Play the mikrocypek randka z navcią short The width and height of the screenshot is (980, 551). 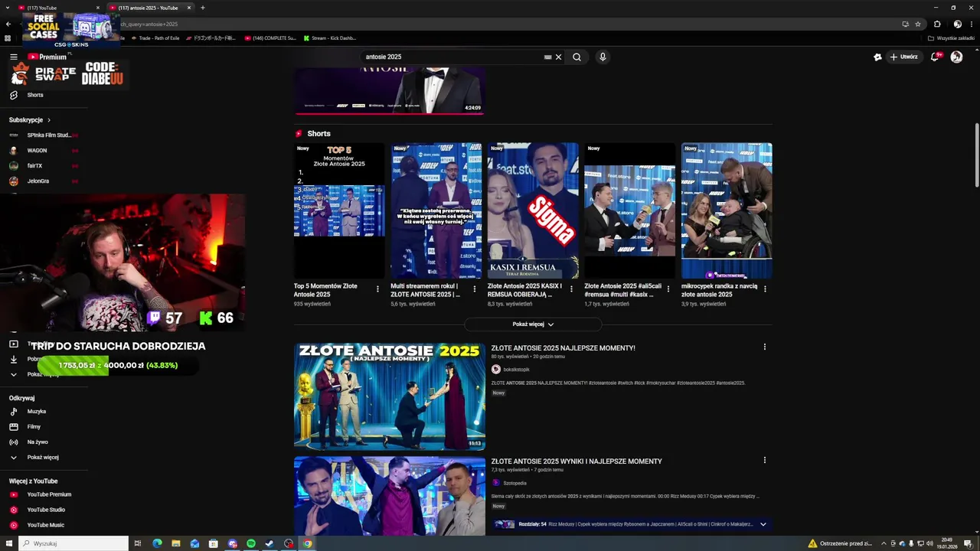727,210
